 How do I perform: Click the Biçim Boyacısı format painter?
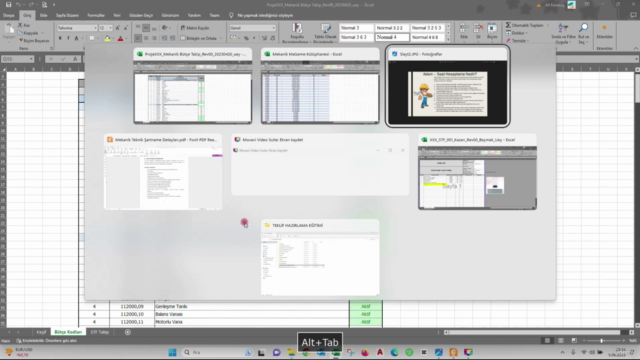pos(34,41)
